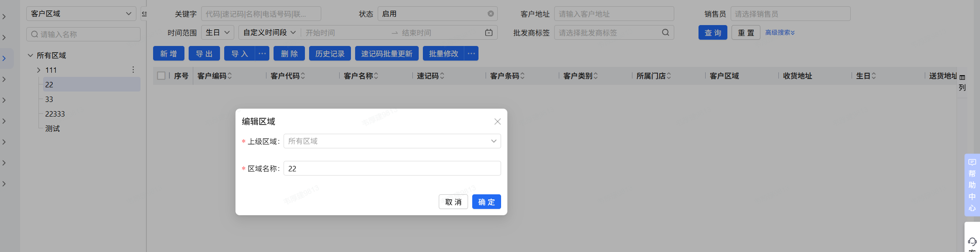Clear the 状态 field value icon

point(491,14)
